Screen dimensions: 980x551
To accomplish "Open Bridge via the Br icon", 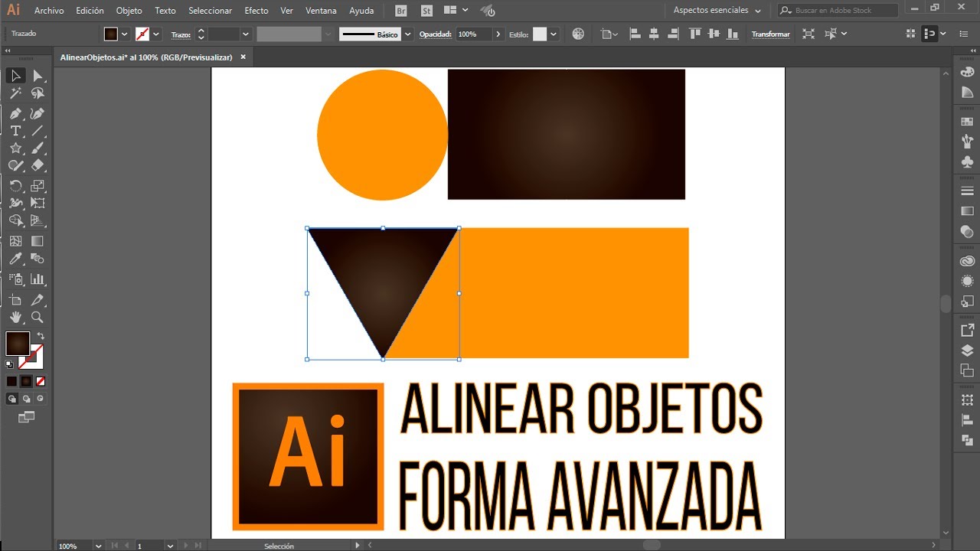I will (401, 11).
